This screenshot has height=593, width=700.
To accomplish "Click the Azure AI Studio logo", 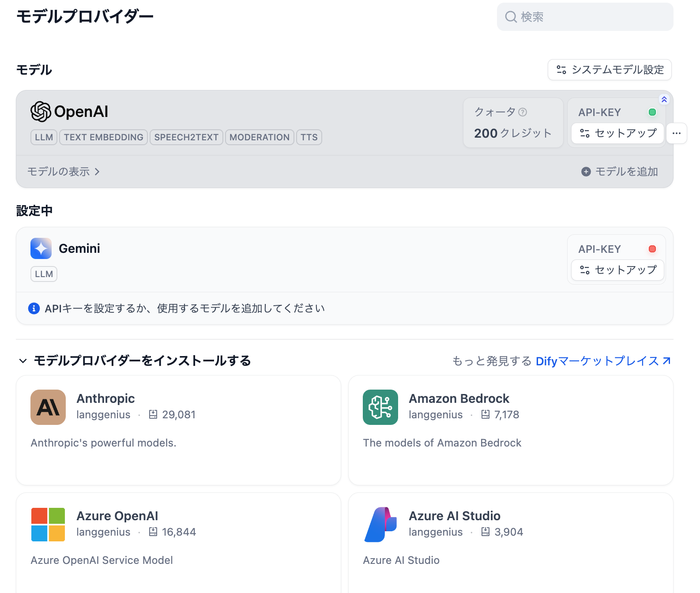I will 380,525.
